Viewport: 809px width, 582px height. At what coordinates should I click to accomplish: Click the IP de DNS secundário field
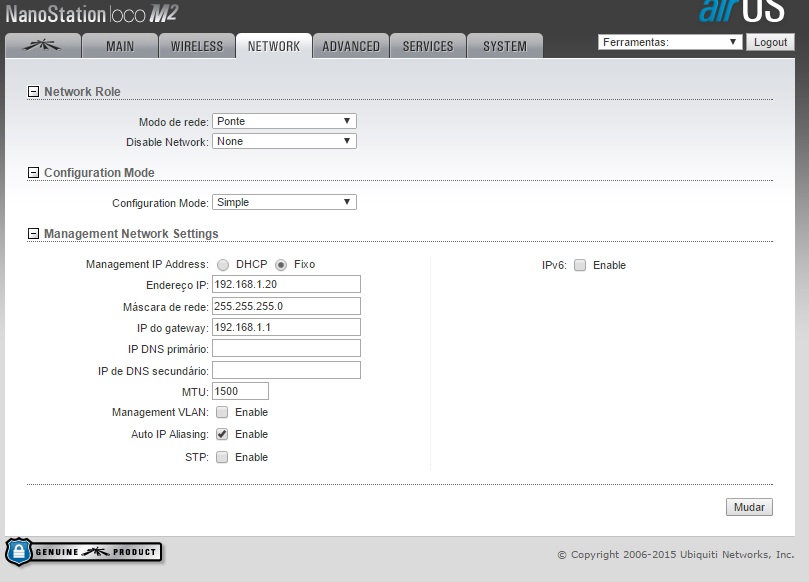(x=286, y=370)
